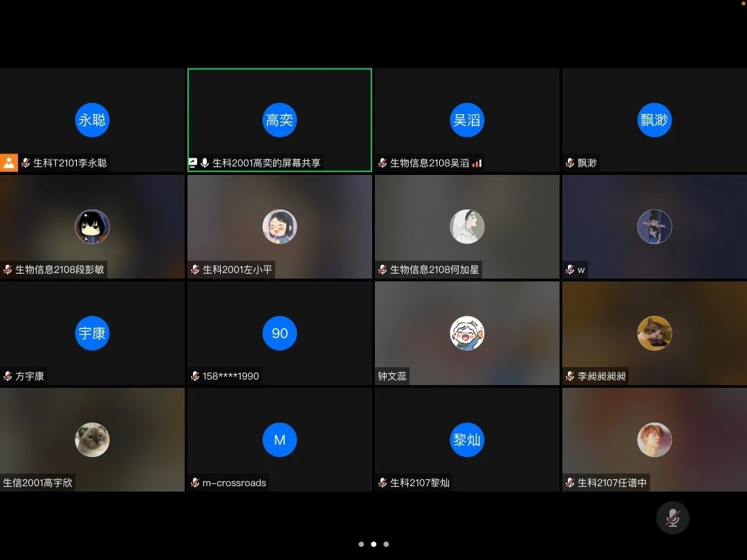Select the cat avatar on 李昶昶昶's tile
The height and width of the screenshot is (560, 747).
coord(654,333)
